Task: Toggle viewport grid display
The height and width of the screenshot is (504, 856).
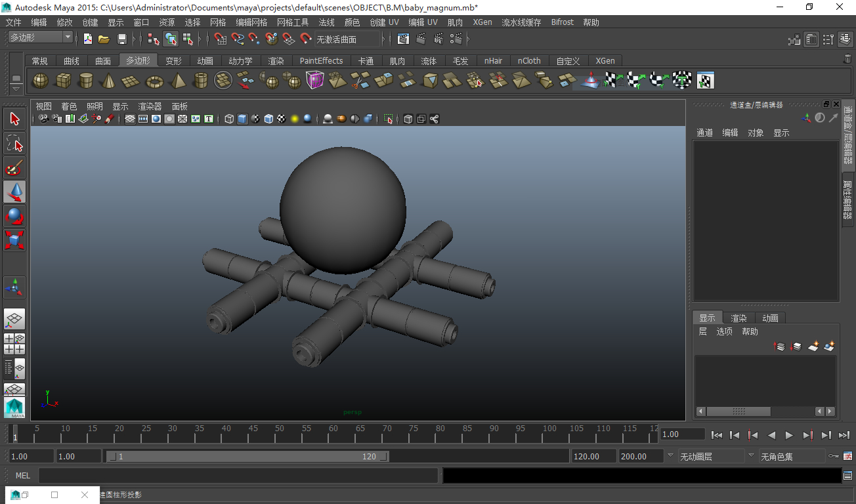Action: click(x=130, y=119)
